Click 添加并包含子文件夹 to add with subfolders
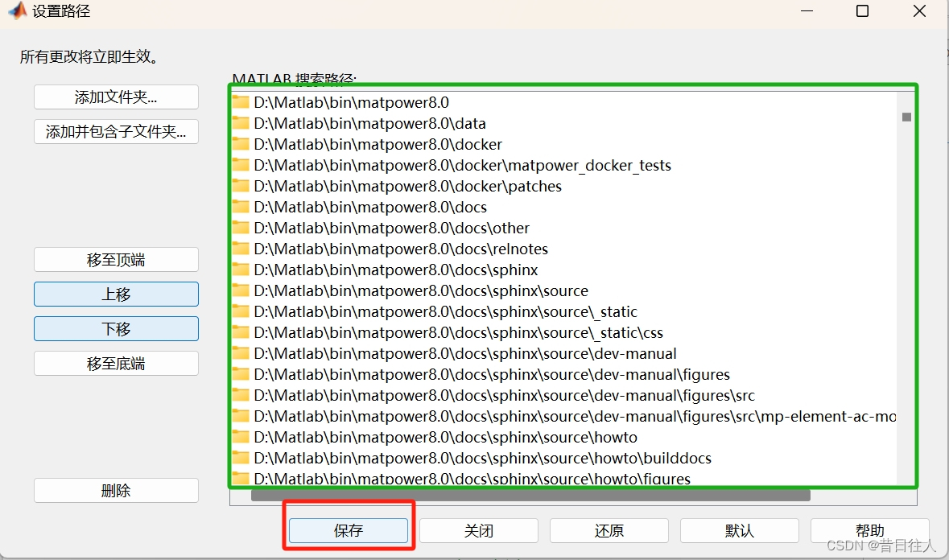949x560 pixels. 116,131
